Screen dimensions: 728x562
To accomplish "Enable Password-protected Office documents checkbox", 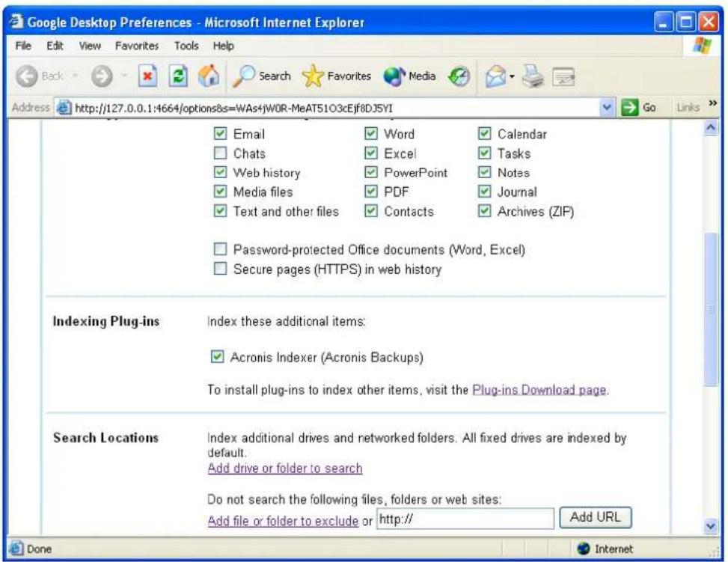I will point(220,249).
